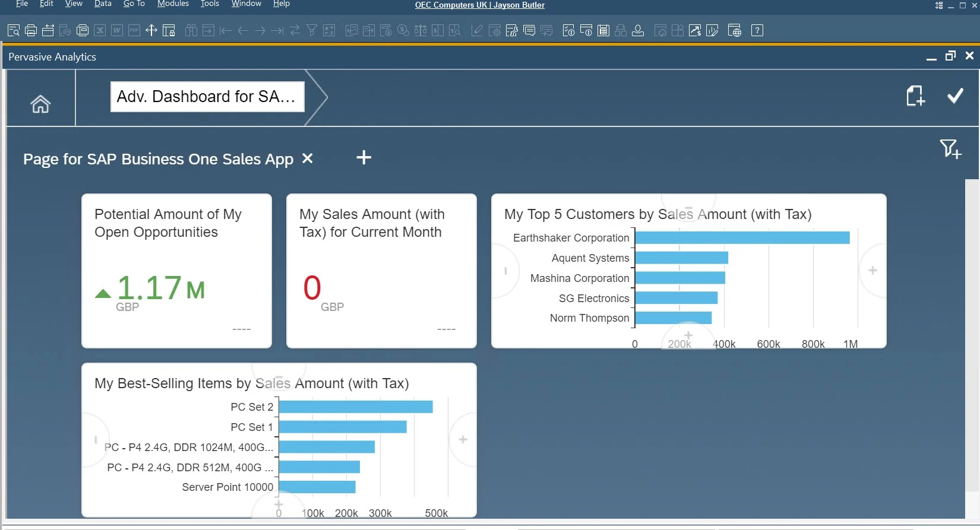This screenshot has height=530, width=980.
Task: Click the Print icon in the toolbar
Action: click(31, 30)
